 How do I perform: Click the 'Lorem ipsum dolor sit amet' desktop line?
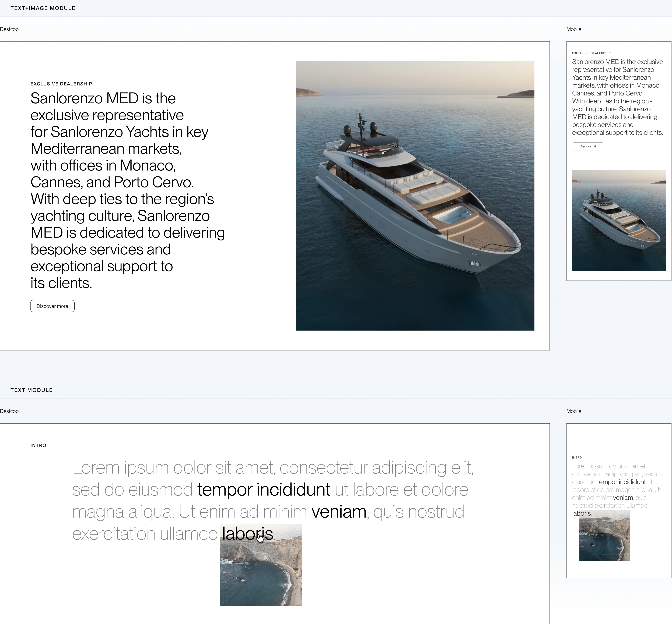tap(273, 468)
